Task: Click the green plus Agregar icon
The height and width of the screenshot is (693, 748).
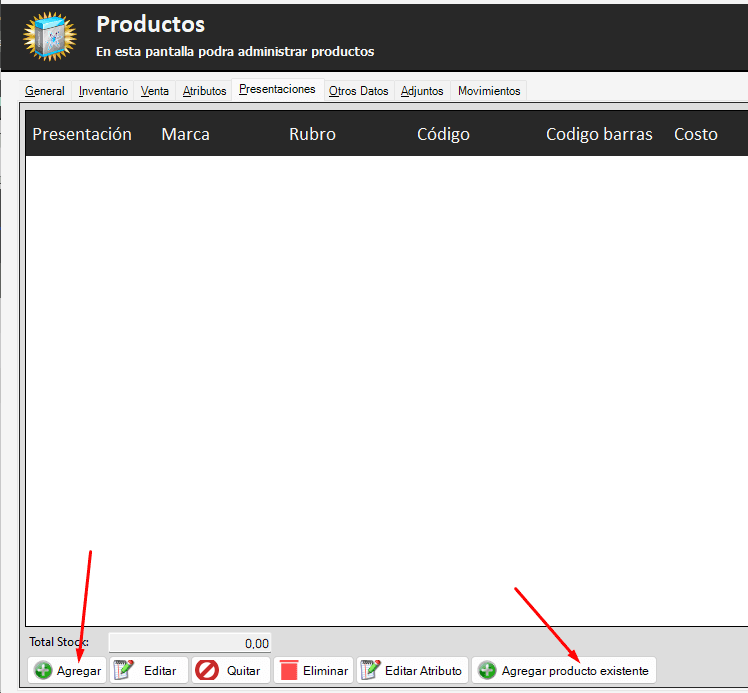Action: [43, 671]
